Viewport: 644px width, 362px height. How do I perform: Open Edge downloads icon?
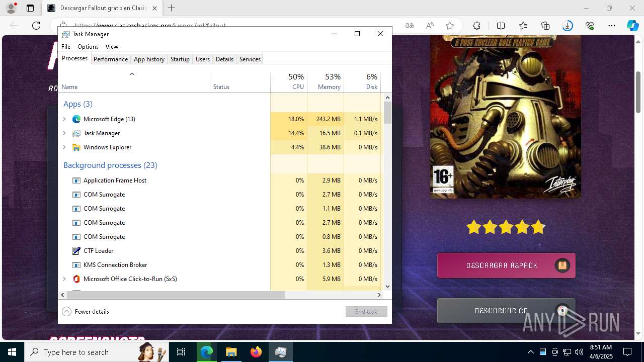point(568,26)
